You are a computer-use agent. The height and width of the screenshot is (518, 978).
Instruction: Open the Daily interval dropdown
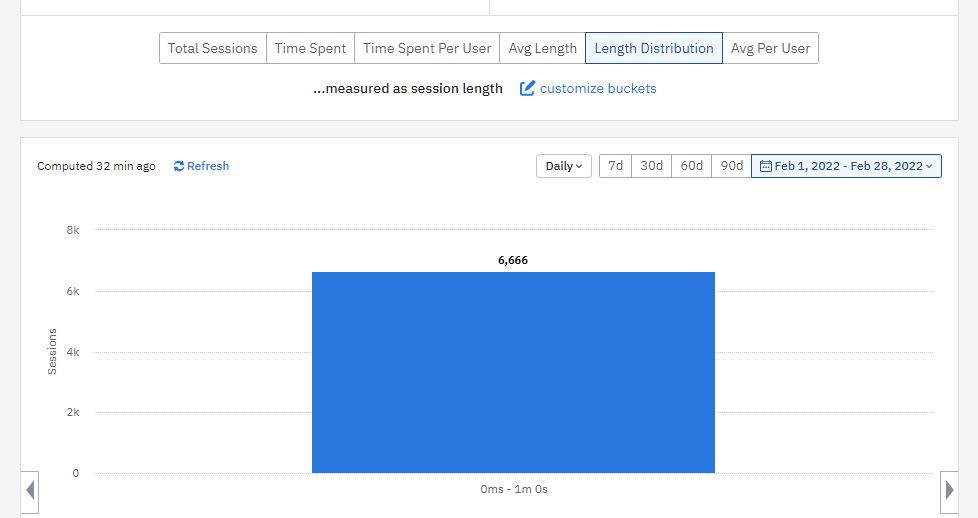[564, 166]
